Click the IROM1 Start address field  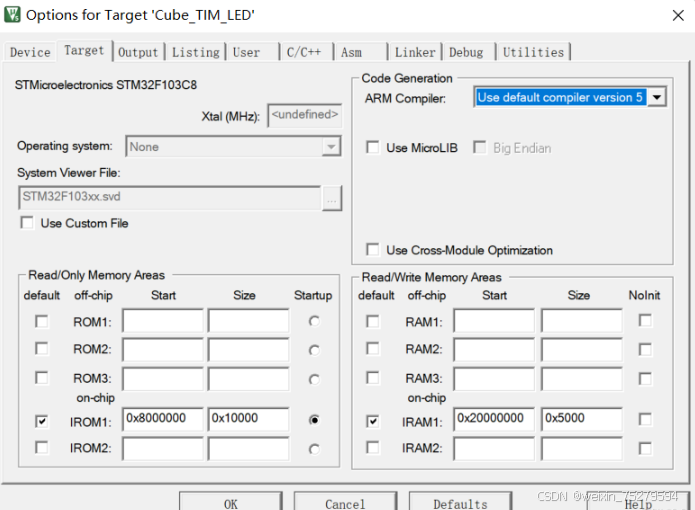click(163, 419)
